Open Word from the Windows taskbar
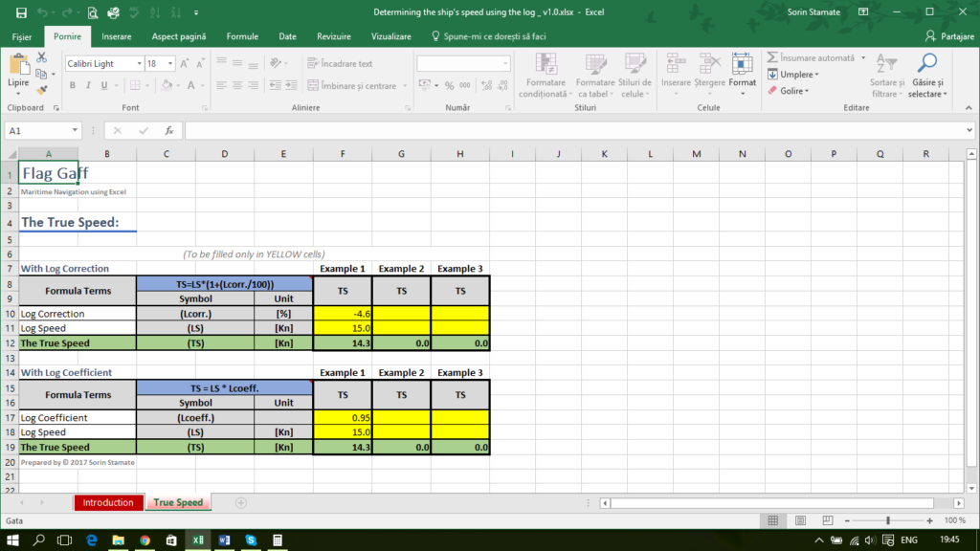The height and width of the screenshot is (551, 980). tap(226, 540)
